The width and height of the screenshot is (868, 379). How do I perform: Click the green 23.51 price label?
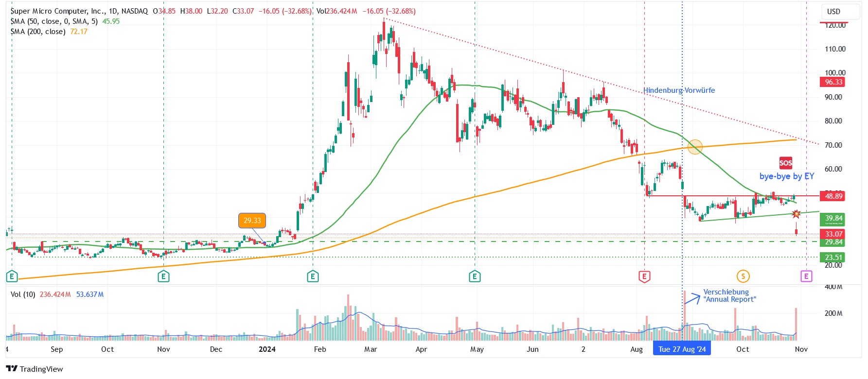point(833,258)
